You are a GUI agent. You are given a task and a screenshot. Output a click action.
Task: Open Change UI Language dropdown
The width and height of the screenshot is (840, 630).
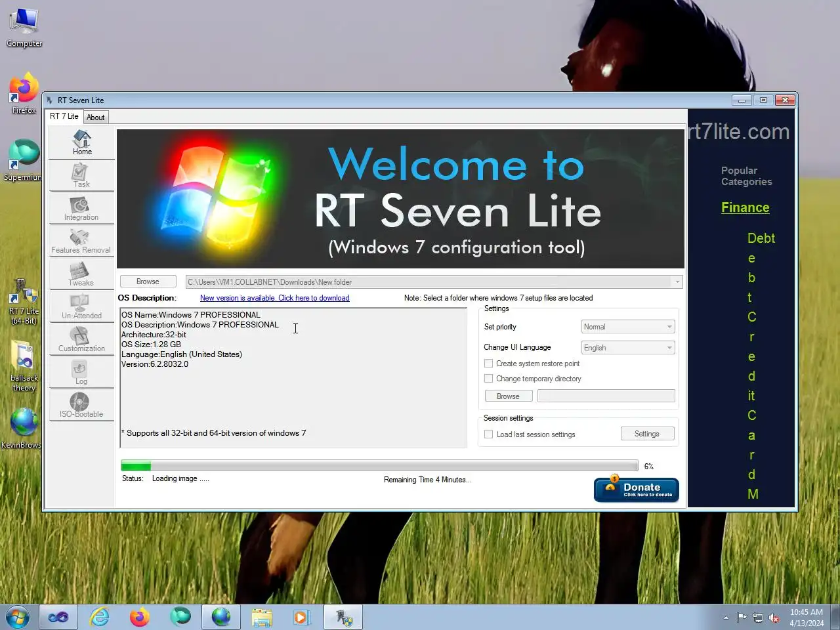click(628, 348)
